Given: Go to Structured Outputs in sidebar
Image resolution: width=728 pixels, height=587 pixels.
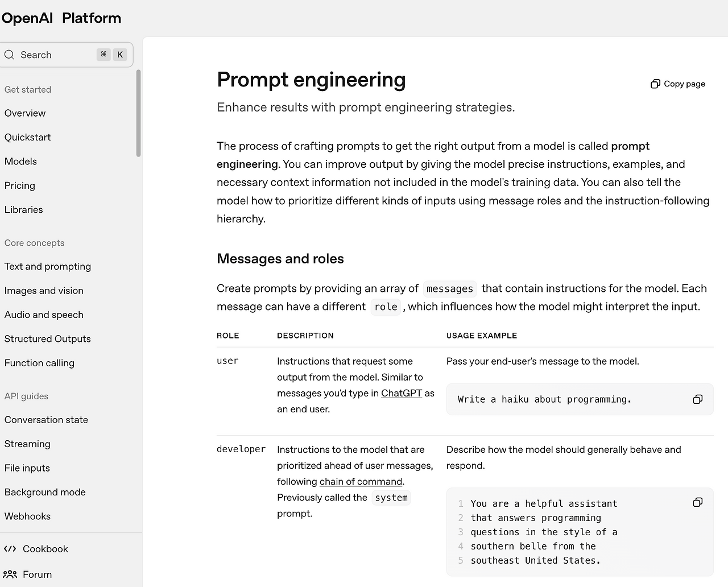Looking at the screenshot, I should point(48,338).
